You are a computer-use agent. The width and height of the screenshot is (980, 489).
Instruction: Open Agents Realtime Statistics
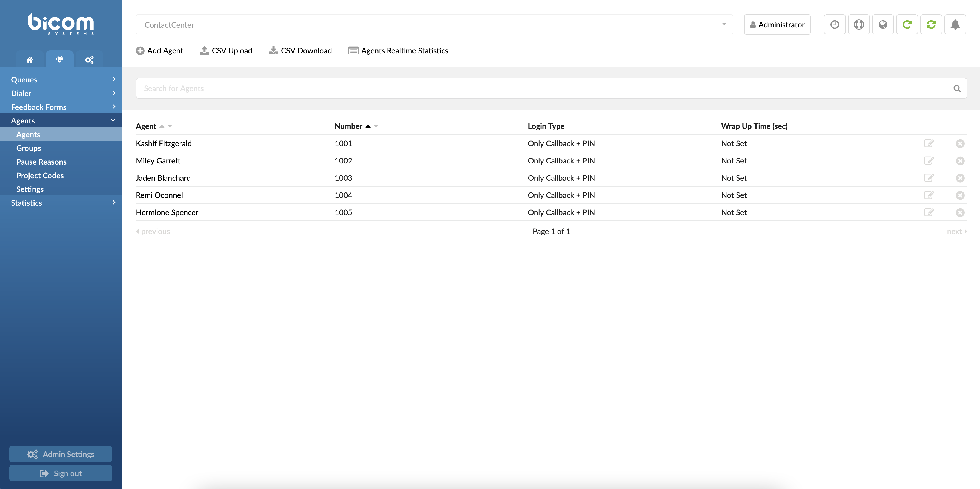[398, 51]
